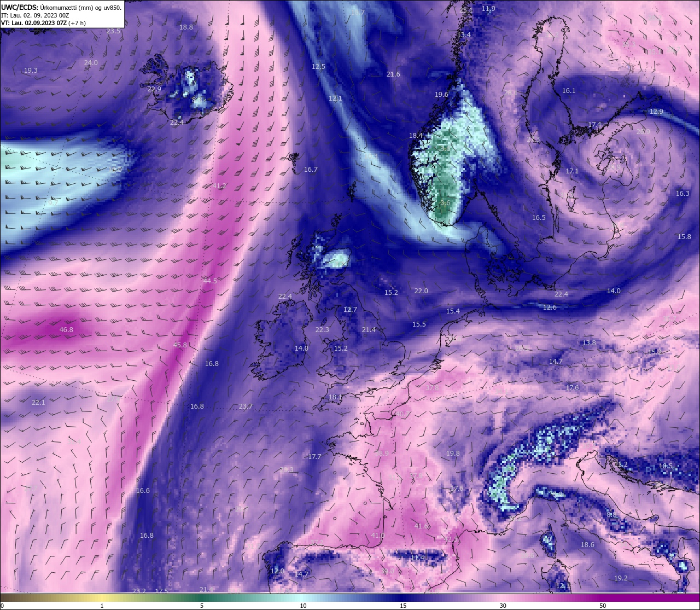Click the 'IT: Lau. 02. 09. 2023 00Z' line
The height and width of the screenshot is (610, 700).
pyautogui.click(x=35, y=15)
